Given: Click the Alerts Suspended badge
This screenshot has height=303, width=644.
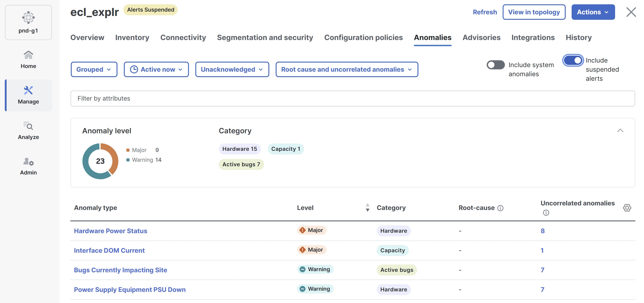Looking at the screenshot, I should coord(150,10).
